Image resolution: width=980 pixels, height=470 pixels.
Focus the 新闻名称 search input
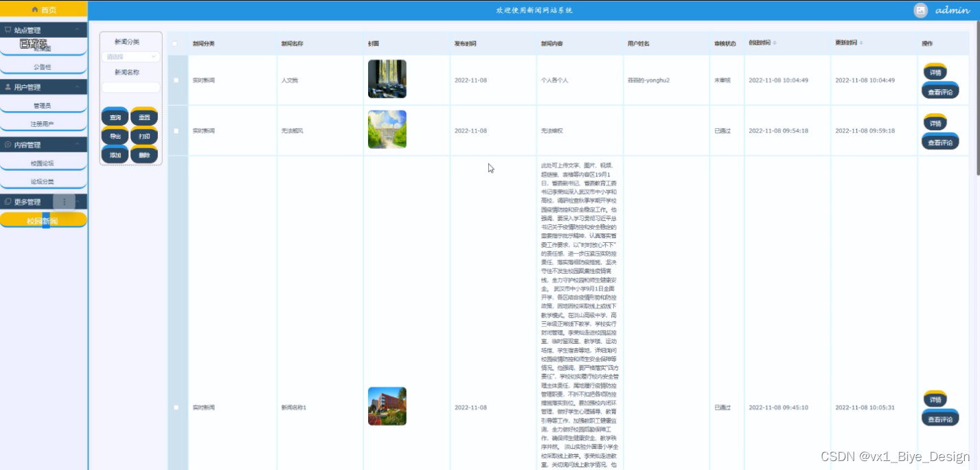coord(130,87)
